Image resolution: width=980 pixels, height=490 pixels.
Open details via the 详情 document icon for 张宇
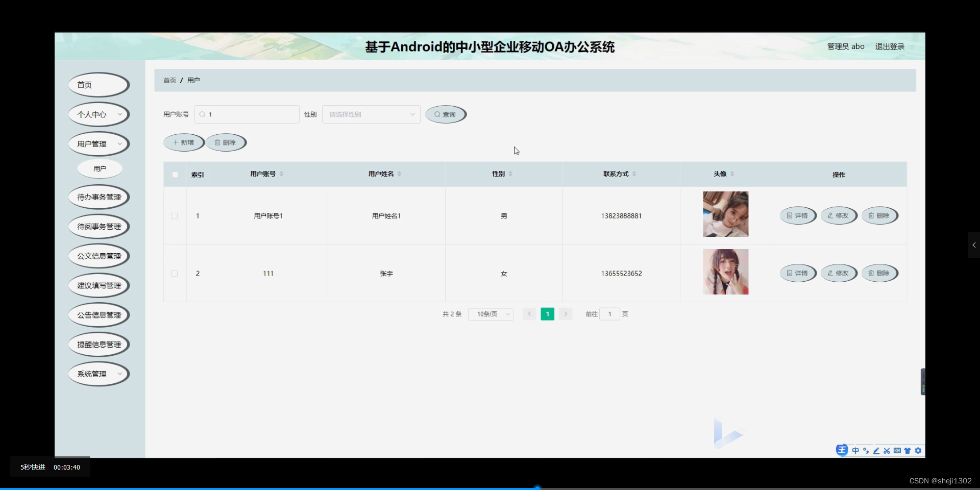pyautogui.click(x=790, y=273)
